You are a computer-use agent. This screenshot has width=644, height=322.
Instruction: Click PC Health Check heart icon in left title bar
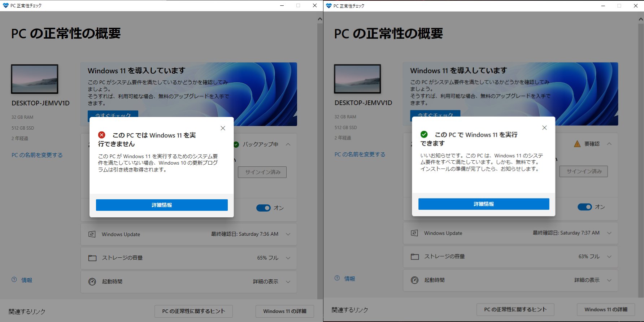pyautogui.click(x=5, y=5)
